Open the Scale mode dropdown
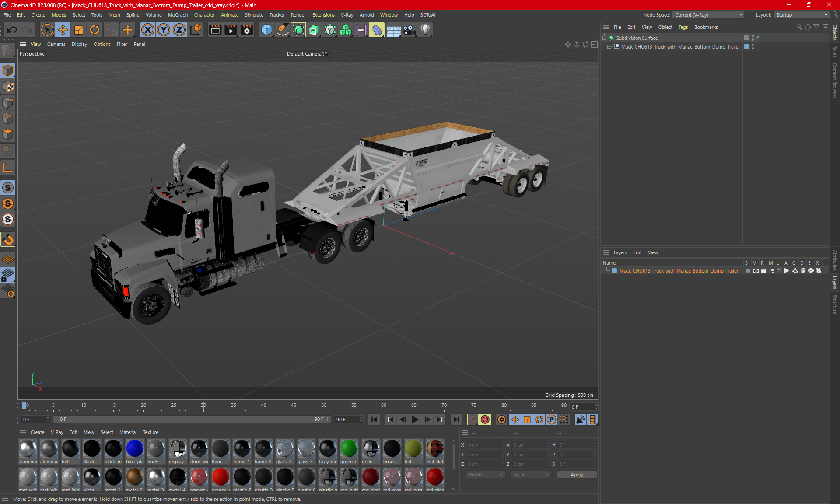Viewport: 840px width, 504px height. click(x=531, y=475)
